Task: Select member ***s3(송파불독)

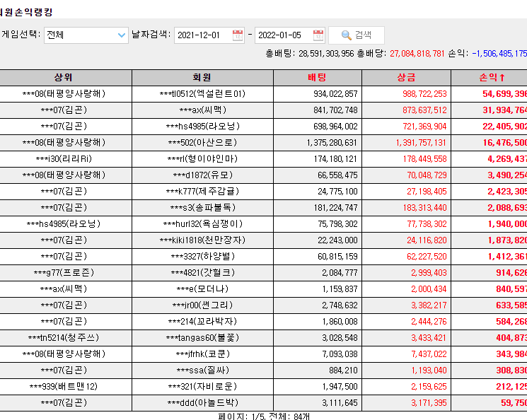Action: pyautogui.click(x=203, y=208)
